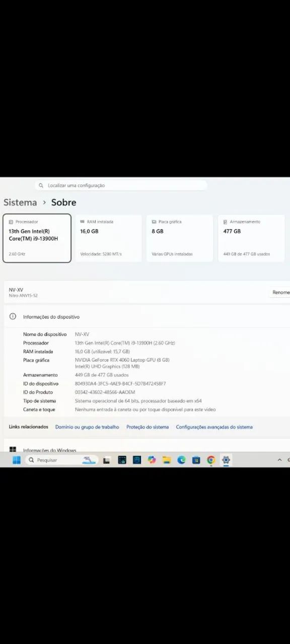Open 'Configurações avançadas do sistema' link

[x=214, y=427]
